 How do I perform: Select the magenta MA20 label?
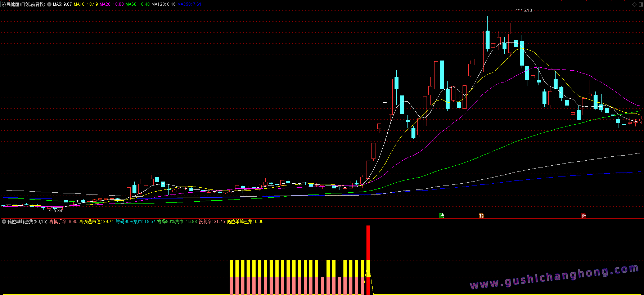[x=112, y=4]
